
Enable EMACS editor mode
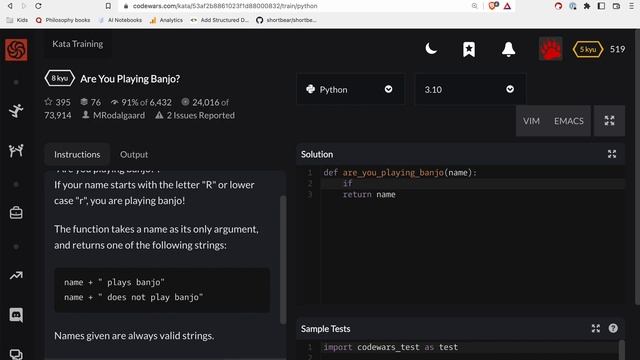coord(569,121)
